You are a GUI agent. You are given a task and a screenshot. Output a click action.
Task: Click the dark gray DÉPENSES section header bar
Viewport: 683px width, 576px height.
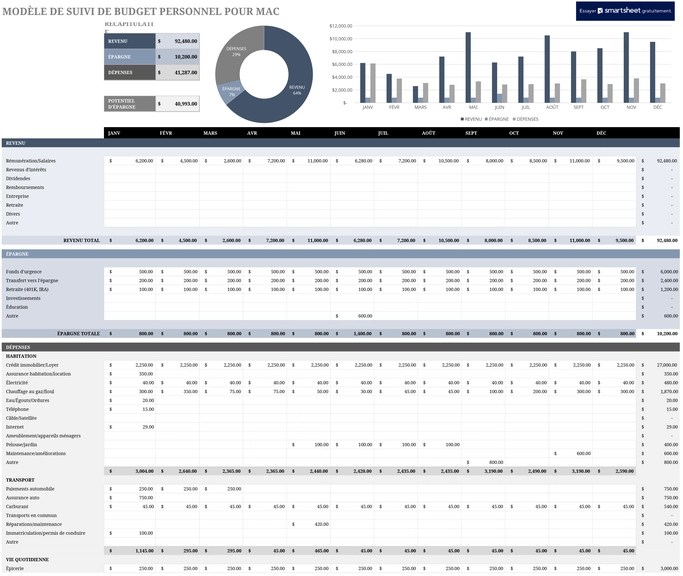point(341,347)
